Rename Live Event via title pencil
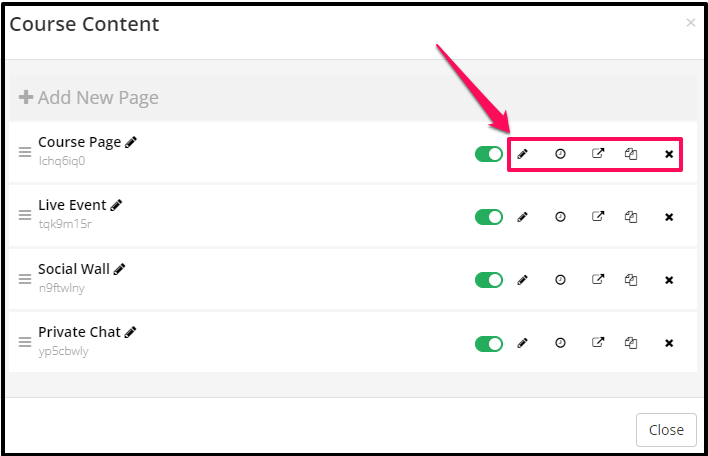 116,205
